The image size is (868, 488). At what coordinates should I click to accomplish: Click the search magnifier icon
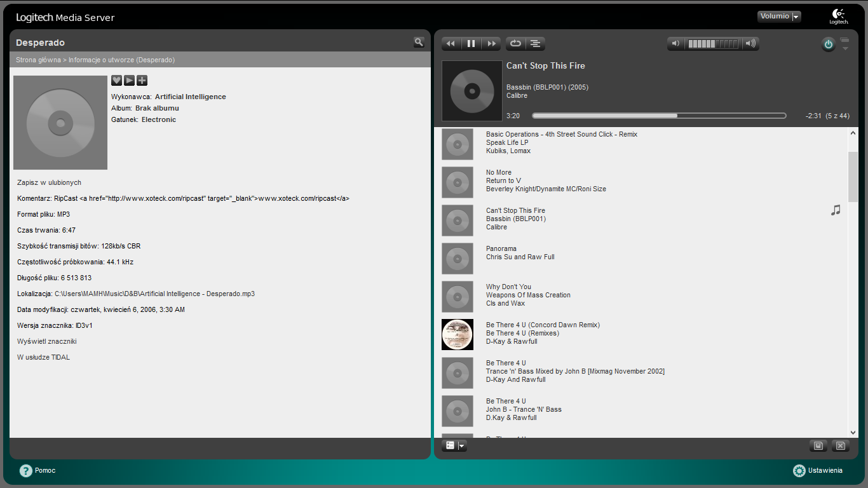pyautogui.click(x=419, y=42)
